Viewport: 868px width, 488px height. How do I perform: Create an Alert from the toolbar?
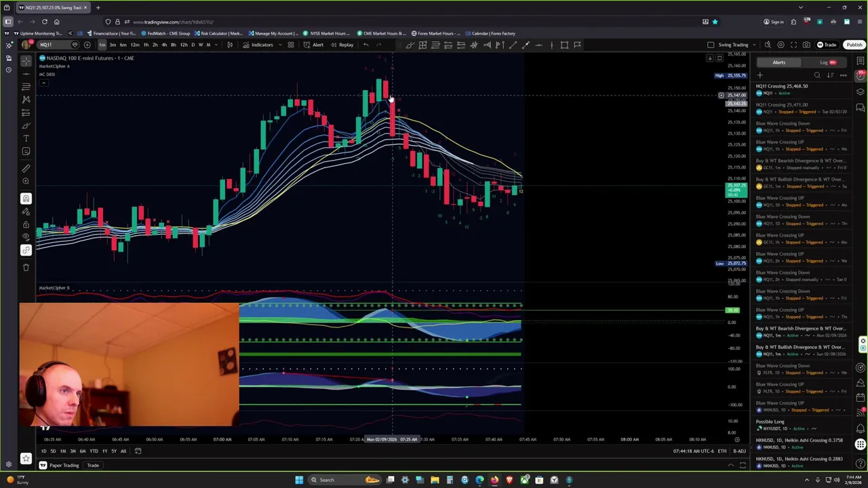point(313,45)
